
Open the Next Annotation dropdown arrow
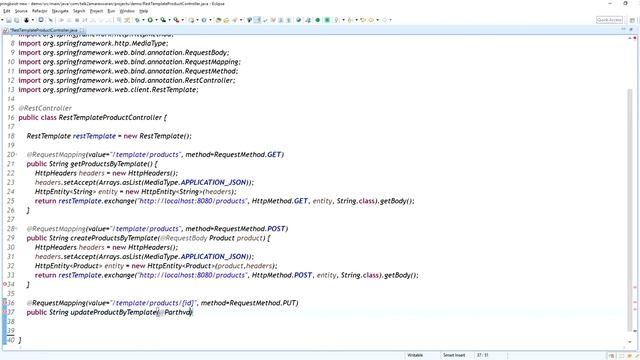343,20
